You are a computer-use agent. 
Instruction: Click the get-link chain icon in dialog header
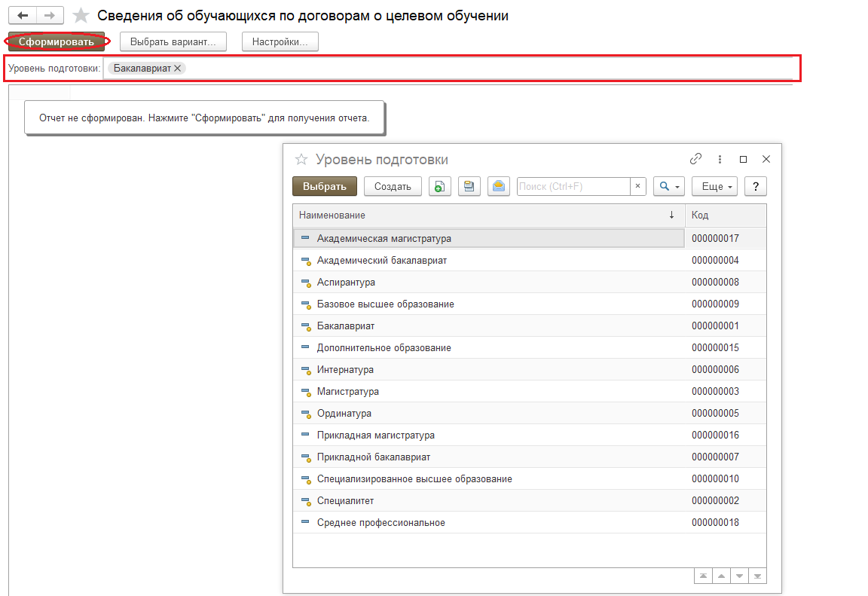[695, 159]
